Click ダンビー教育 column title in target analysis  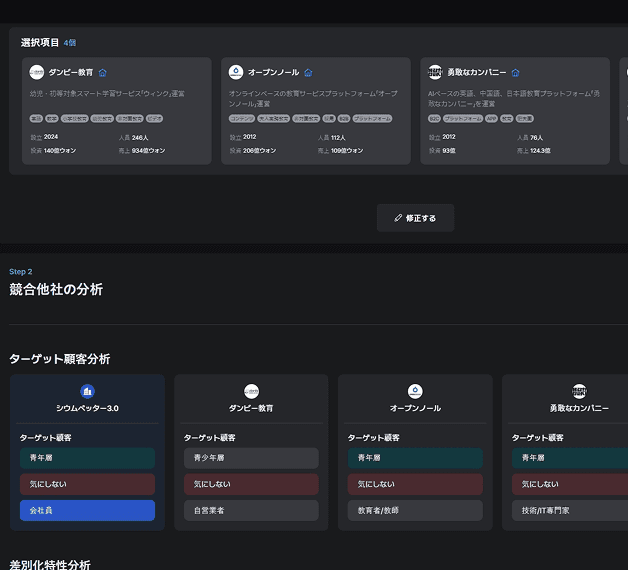251,408
